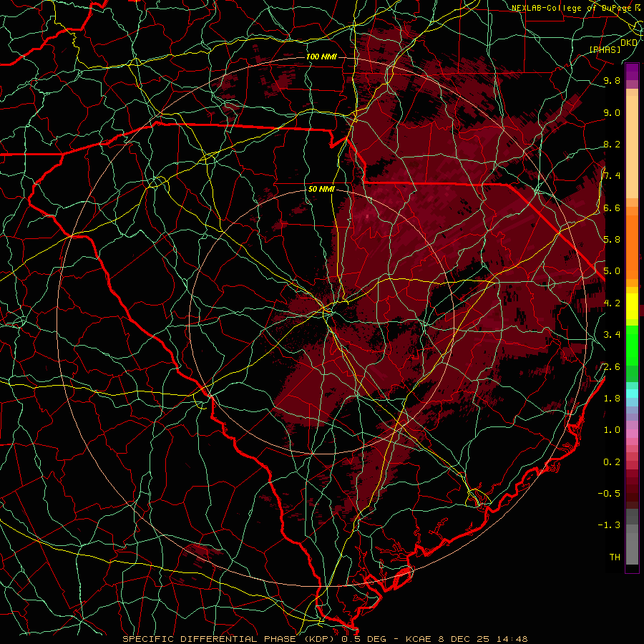The height and width of the screenshot is (644, 644).
Task: Click the "50 NMI" range ring label
Action: [321, 190]
